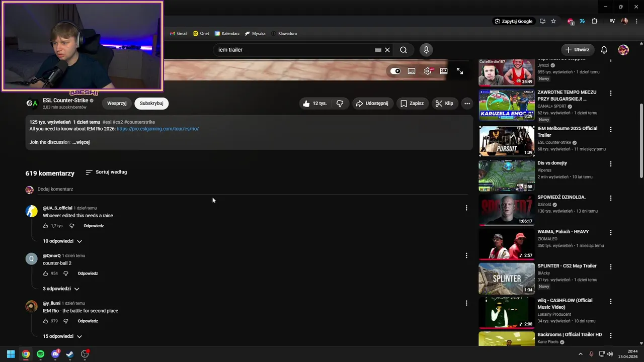
Task: Open the SPLINTER - CS2 Map Trailer thumbnail
Action: (x=507, y=278)
